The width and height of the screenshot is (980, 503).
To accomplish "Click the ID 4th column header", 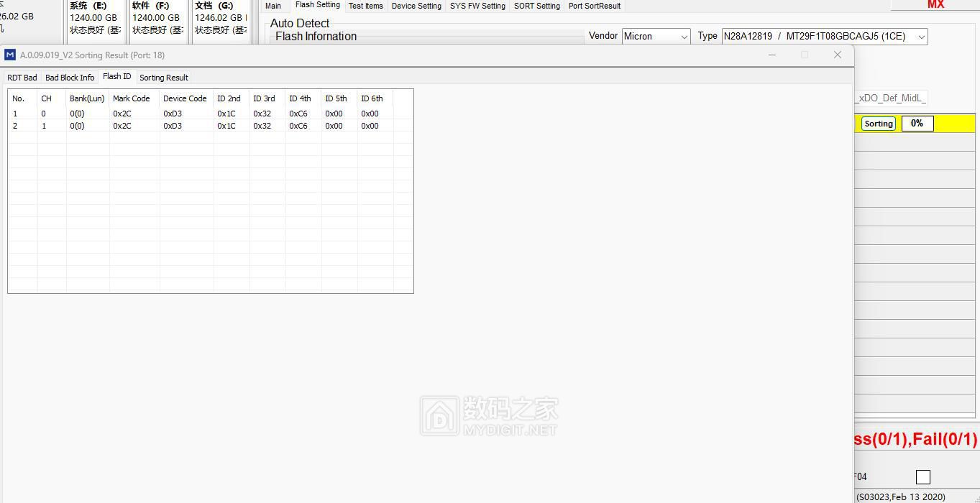I will click(303, 98).
